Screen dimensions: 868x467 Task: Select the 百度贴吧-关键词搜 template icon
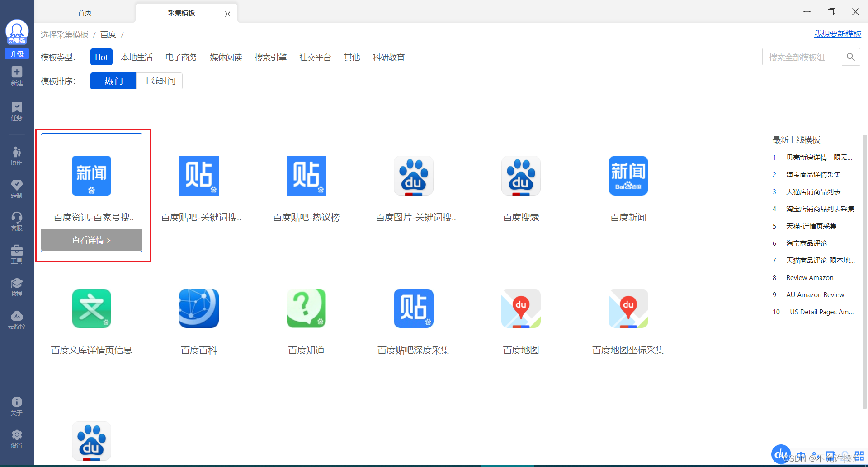coord(199,176)
